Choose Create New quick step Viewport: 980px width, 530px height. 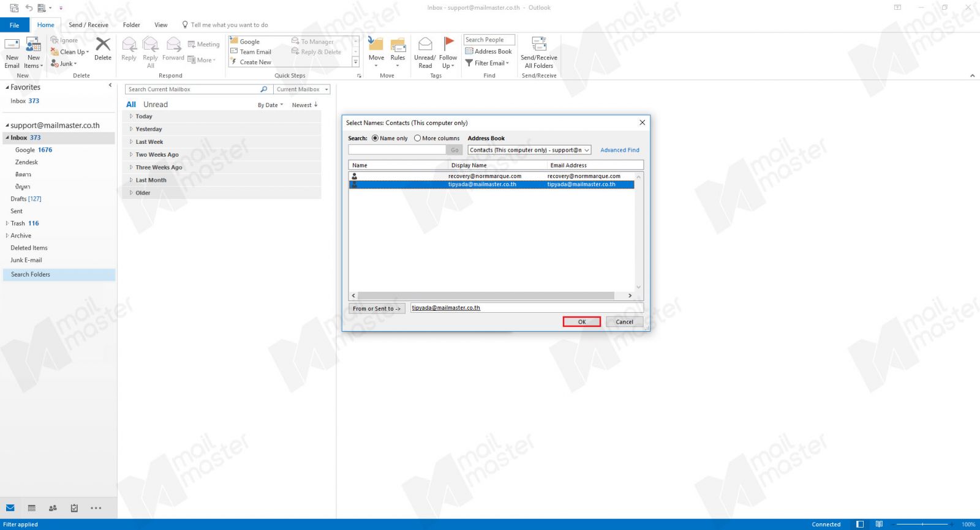pos(251,62)
